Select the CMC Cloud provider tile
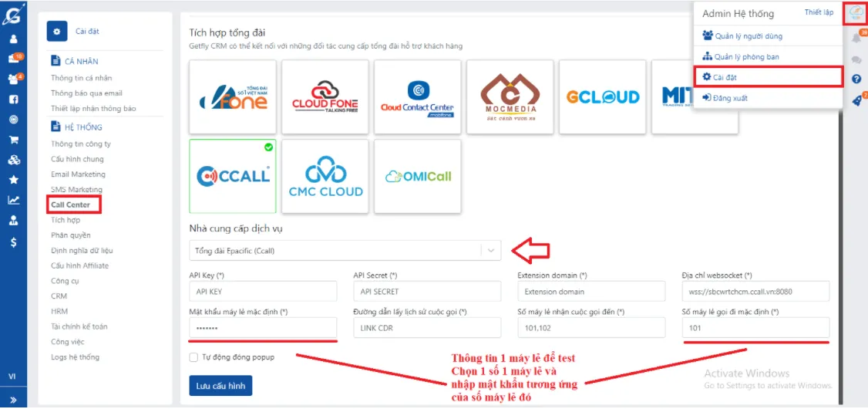 point(325,176)
